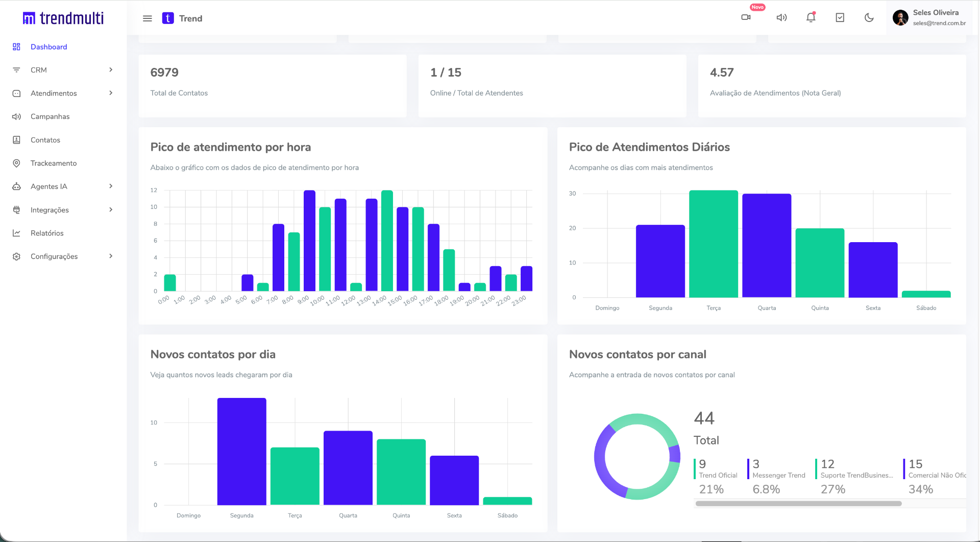This screenshot has width=980, height=542.
Task: Click the Quarta bar in Pico de Atendimentos Diários
Action: 767,246
